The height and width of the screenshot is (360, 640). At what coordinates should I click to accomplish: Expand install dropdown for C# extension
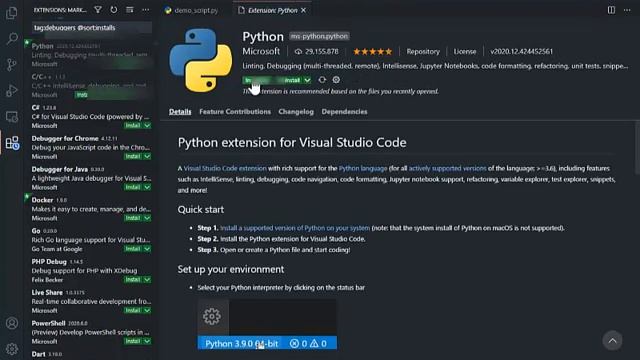(147, 126)
